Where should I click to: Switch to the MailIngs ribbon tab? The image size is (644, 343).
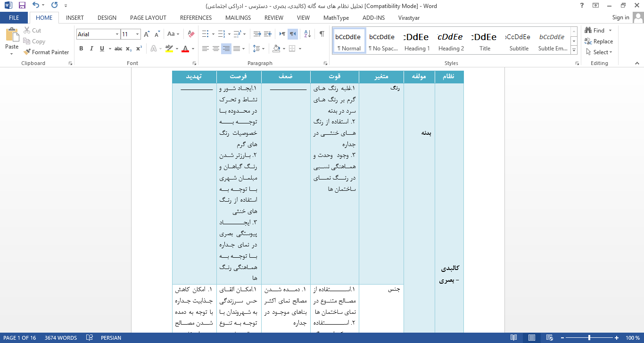238,17
